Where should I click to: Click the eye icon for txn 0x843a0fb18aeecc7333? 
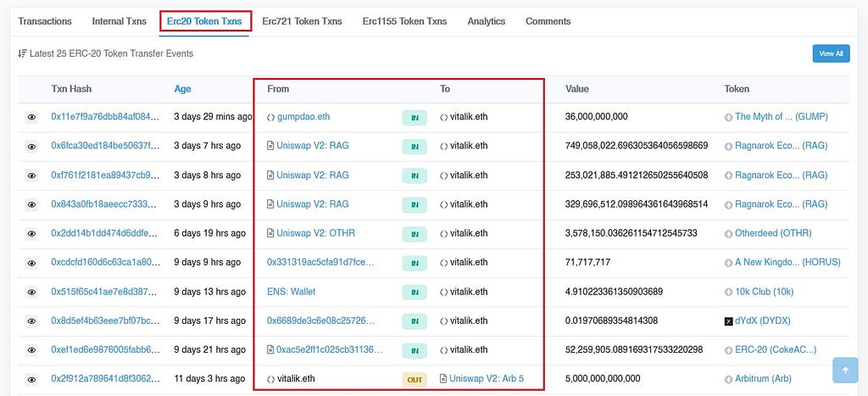point(31,204)
